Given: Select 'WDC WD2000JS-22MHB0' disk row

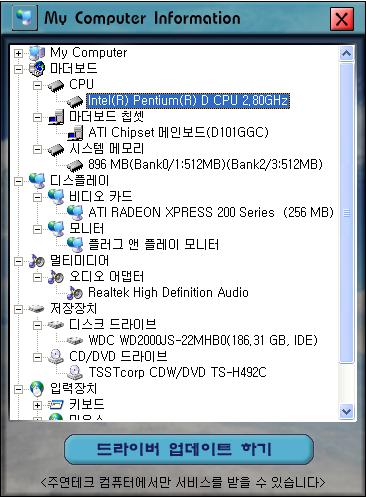Looking at the screenshot, I should click(203, 340).
